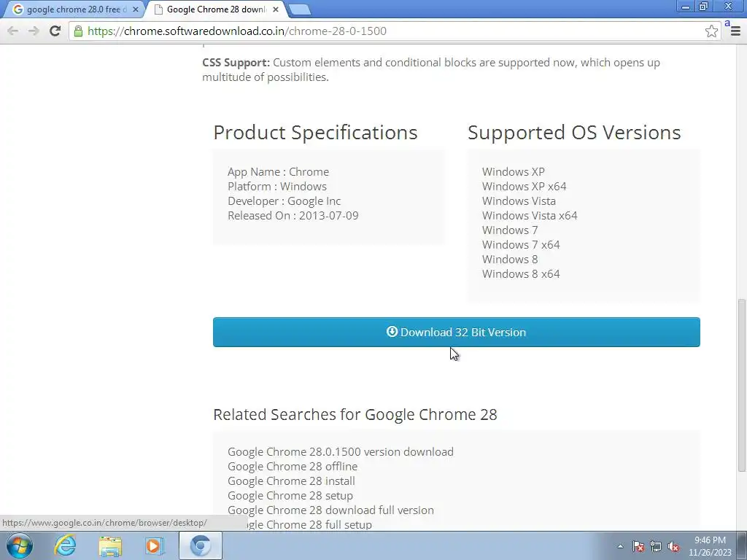Open the Windows Start menu
Viewport: 747px width, 560px height.
[x=20, y=545]
